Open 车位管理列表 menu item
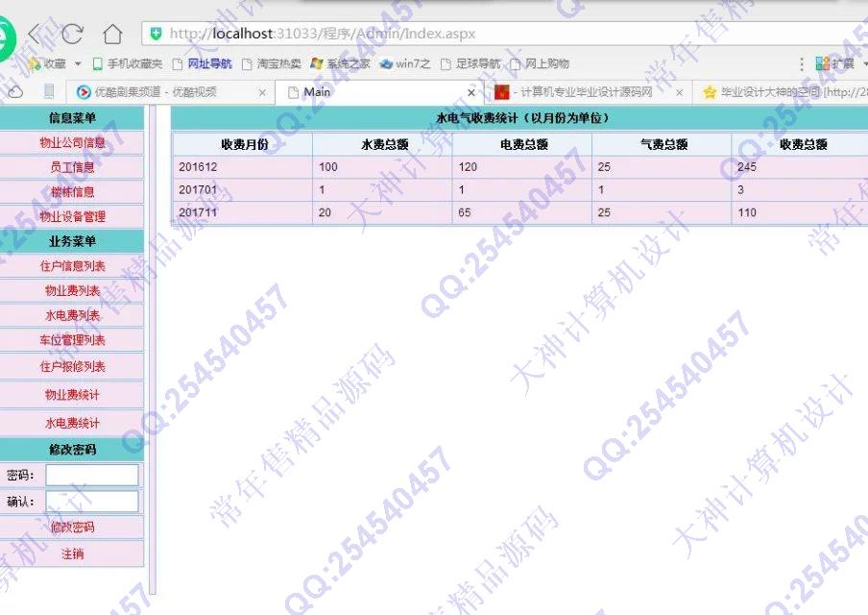The image size is (868, 615). pos(72,339)
